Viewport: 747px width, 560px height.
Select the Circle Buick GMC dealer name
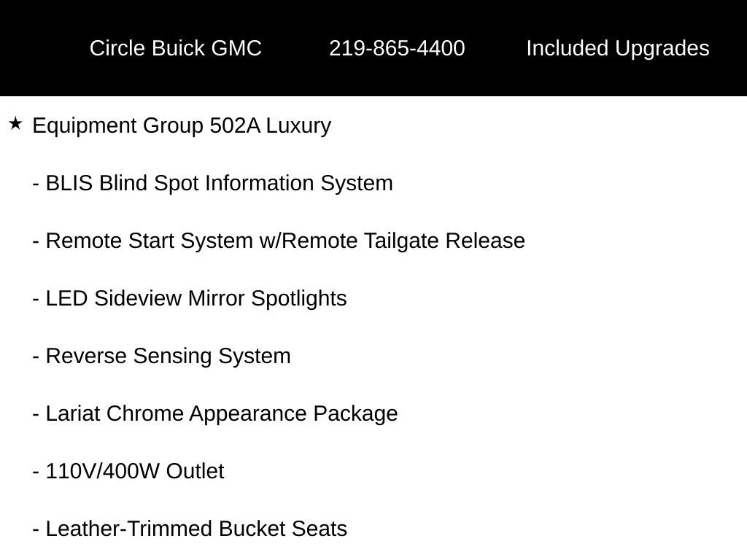pyautogui.click(x=175, y=48)
